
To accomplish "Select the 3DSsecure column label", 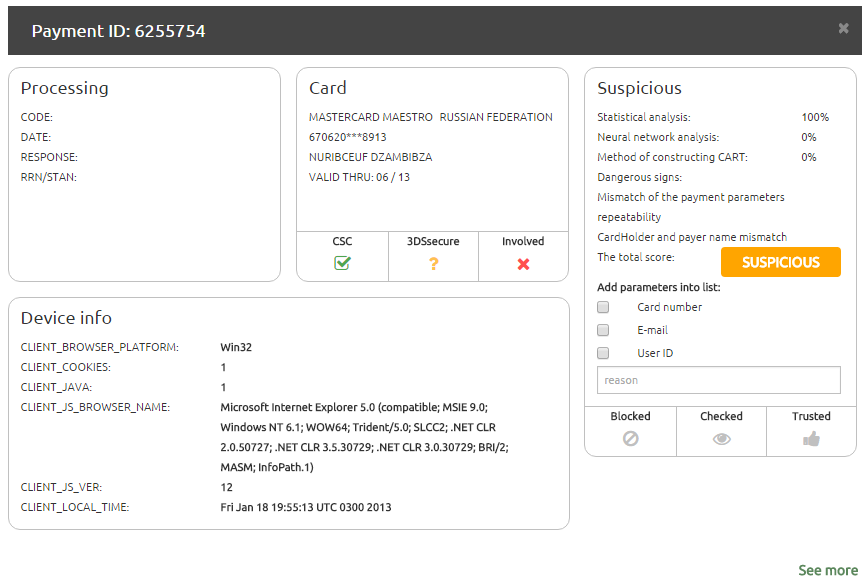I will click(x=433, y=241).
